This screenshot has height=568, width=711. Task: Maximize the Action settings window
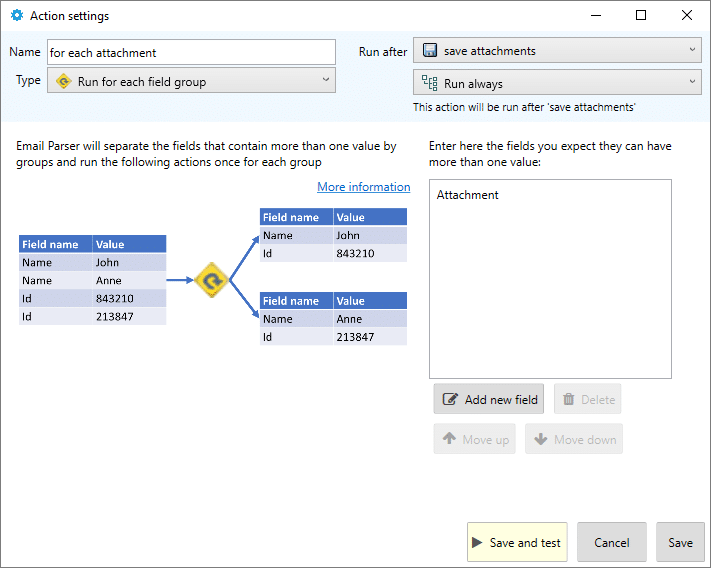pos(641,15)
